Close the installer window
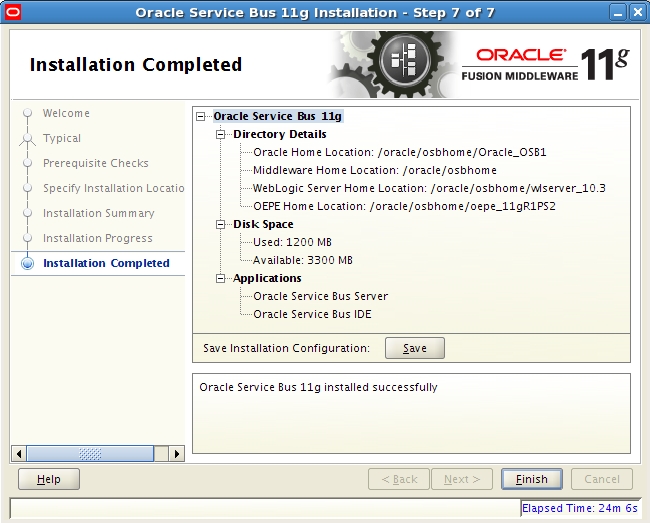Viewport: 650px width, 523px height. point(638,12)
